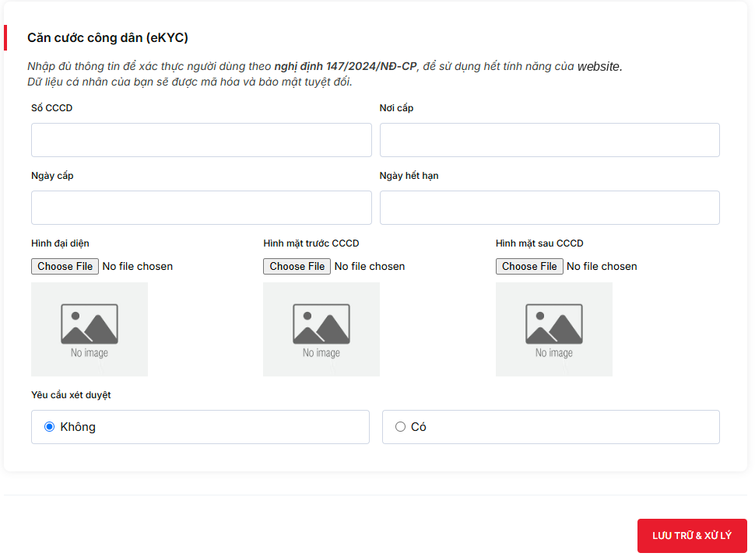Image resolution: width=755 pixels, height=560 pixels.
Task: Click the Yêu cầu xét duyệt label
Action: [x=72, y=395]
